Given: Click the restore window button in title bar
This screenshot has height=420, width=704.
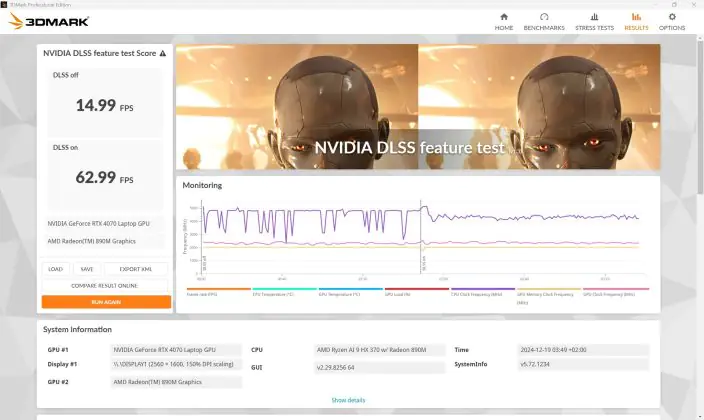Looking at the screenshot, I should pyautogui.click(x=674, y=4).
